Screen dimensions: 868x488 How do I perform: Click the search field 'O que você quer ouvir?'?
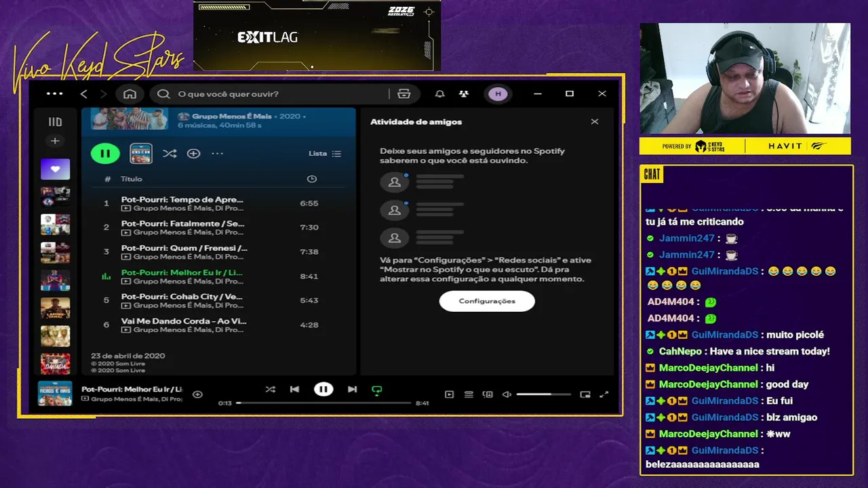coord(271,94)
